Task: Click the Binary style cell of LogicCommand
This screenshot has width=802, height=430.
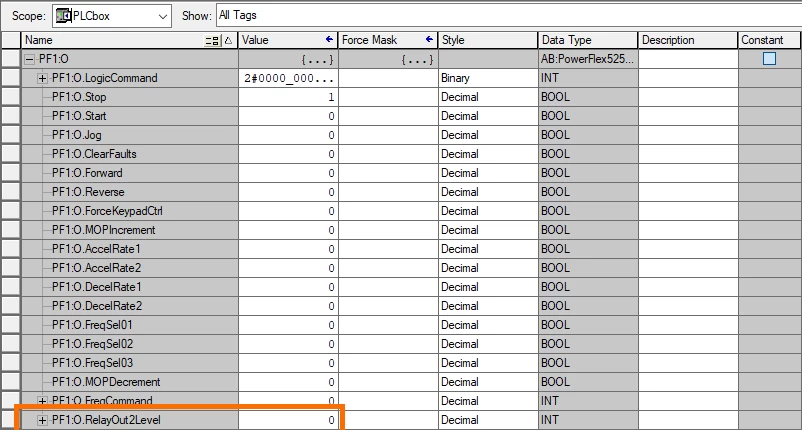Action: pyautogui.click(x=487, y=78)
